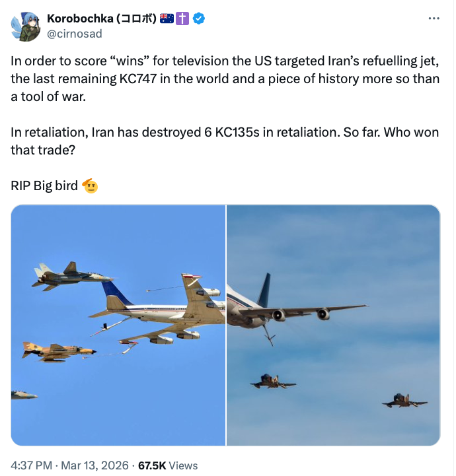Open the left photo with blue sky
This screenshot has height=476, width=456.
(118, 325)
